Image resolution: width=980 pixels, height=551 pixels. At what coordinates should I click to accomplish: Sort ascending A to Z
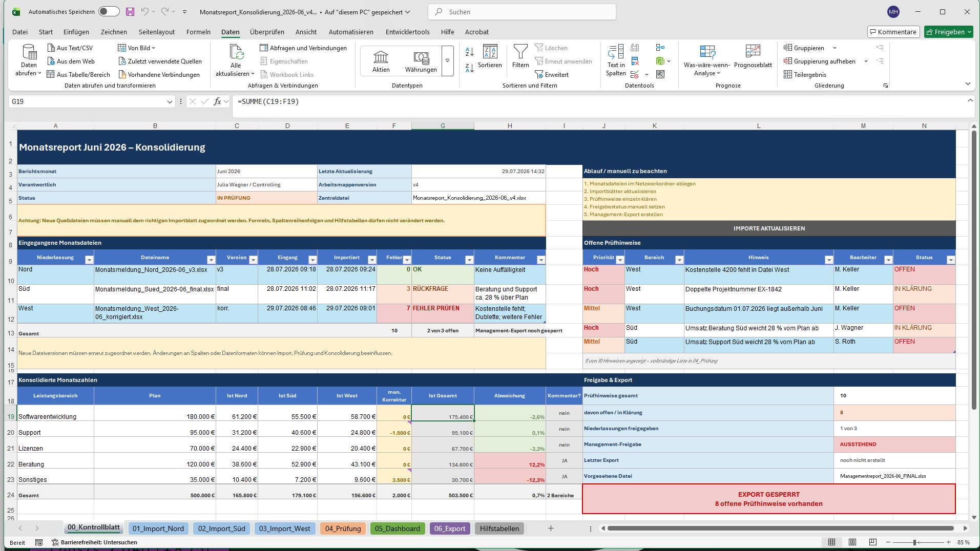pyautogui.click(x=470, y=52)
